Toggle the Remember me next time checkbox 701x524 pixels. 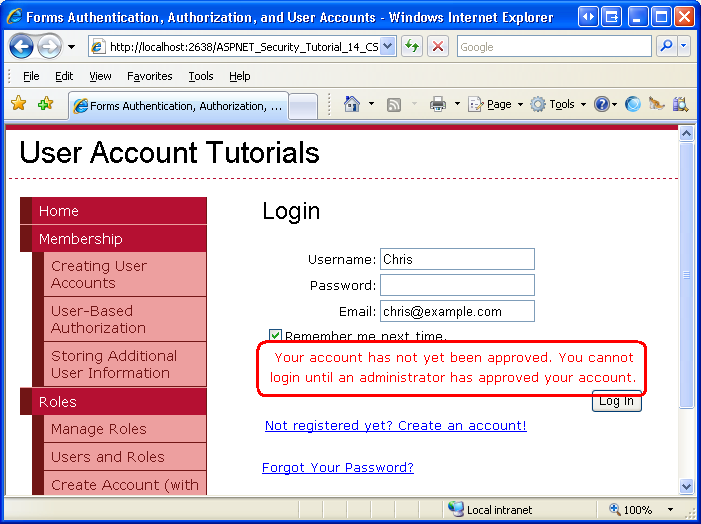[x=275, y=334]
